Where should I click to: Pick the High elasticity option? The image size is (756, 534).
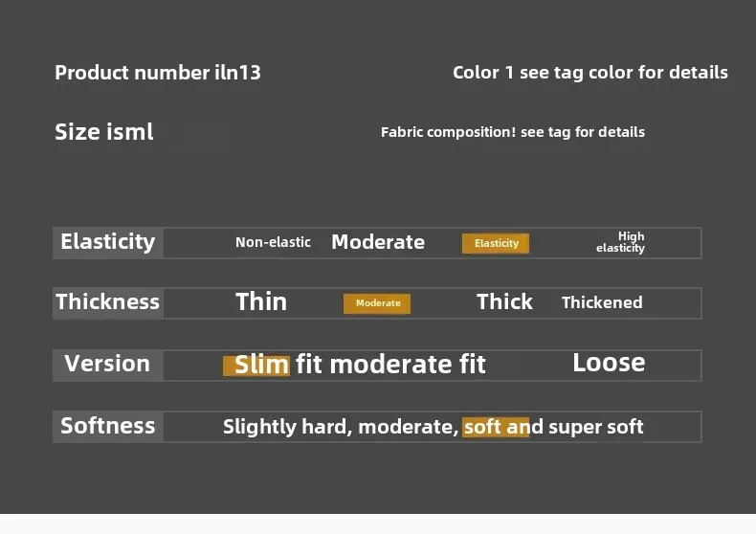620,242
